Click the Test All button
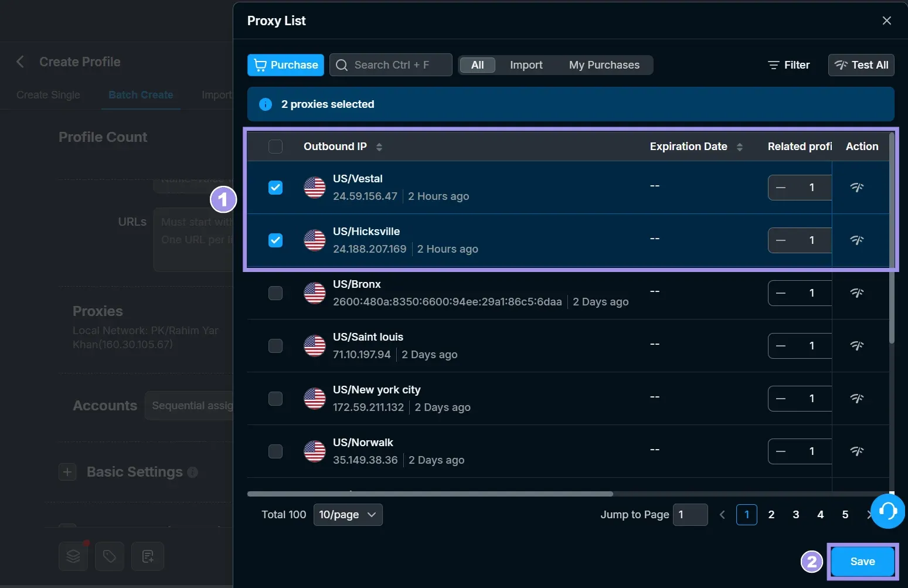The height and width of the screenshot is (588, 908). 861,65
